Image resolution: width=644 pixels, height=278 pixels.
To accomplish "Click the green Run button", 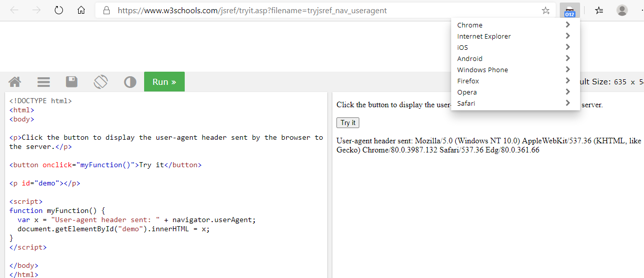I will (164, 82).
